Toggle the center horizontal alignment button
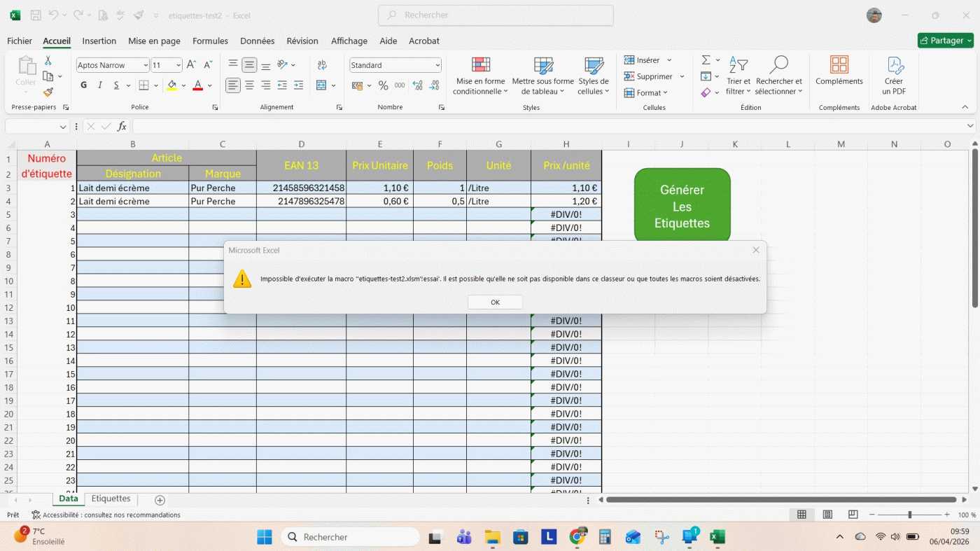980x551 pixels. tap(249, 85)
